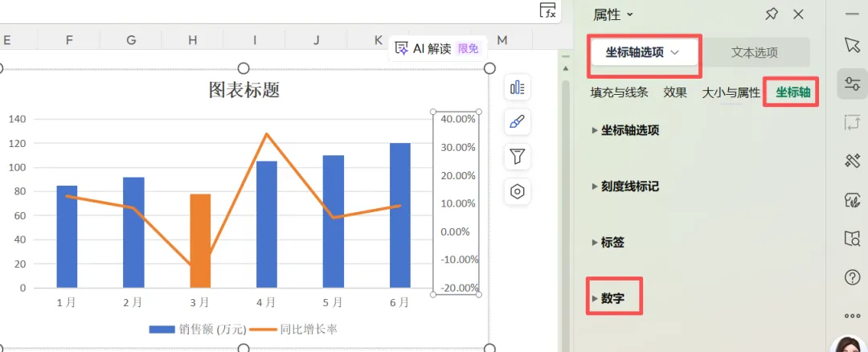Click the orange growth rate line peak
Screen dimensions: 868x352
click(x=266, y=133)
